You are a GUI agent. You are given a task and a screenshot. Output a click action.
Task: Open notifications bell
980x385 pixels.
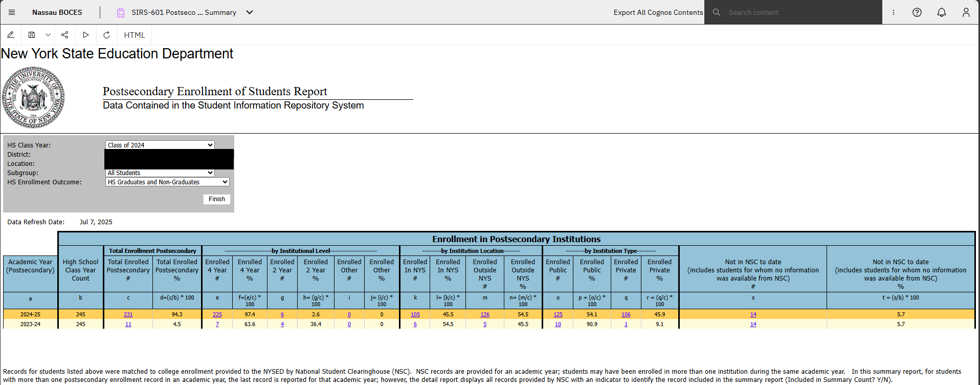coord(942,12)
